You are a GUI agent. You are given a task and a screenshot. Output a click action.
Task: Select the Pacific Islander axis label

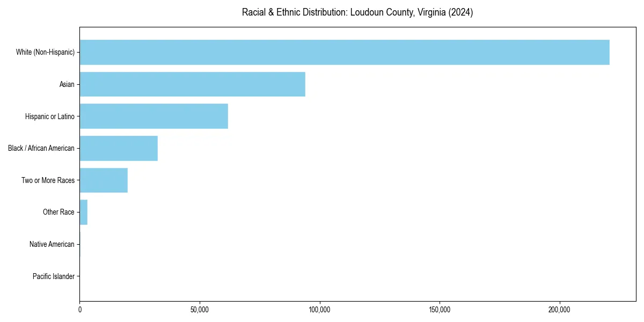tap(54, 276)
